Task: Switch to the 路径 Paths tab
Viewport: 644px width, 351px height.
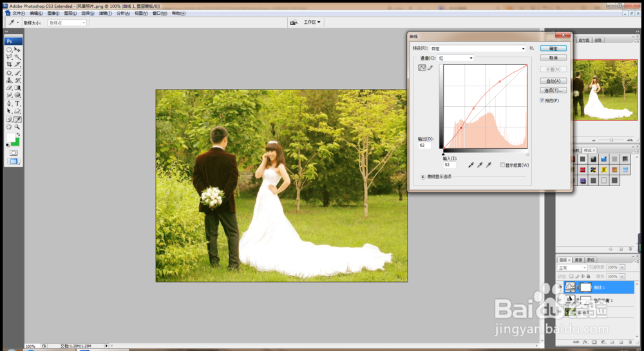Action: pyautogui.click(x=591, y=260)
